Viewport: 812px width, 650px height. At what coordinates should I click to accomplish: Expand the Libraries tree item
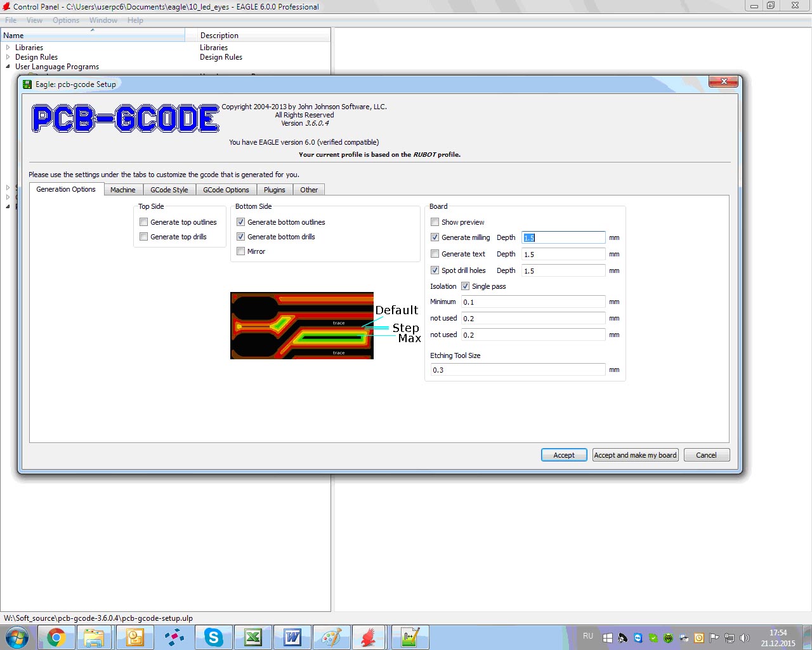(x=8, y=48)
